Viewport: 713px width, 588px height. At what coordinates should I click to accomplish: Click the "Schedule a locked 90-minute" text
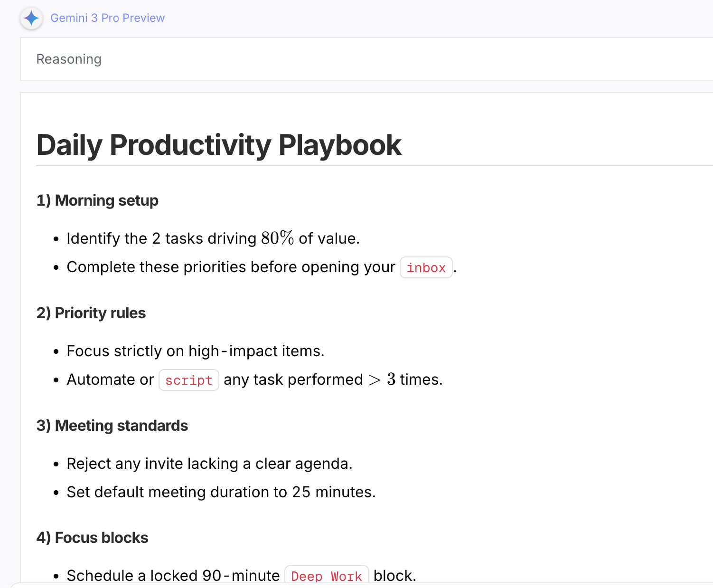[173, 576]
